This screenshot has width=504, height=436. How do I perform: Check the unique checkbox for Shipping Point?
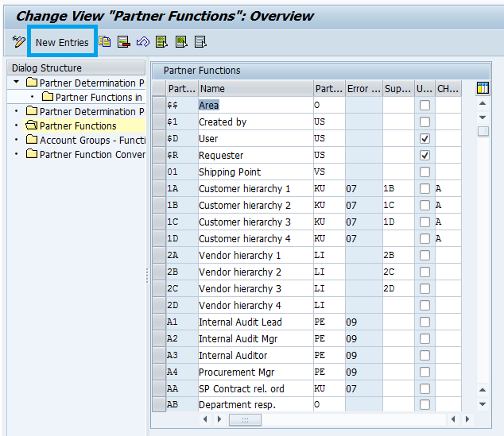point(425,172)
